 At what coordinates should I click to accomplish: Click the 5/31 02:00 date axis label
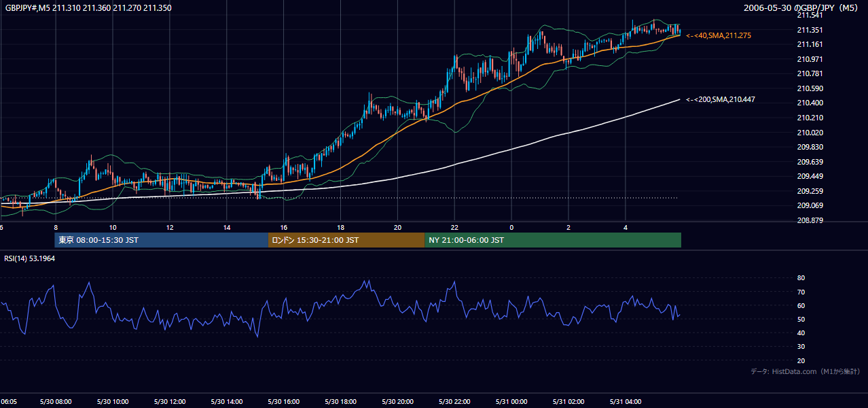click(x=568, y=402)
